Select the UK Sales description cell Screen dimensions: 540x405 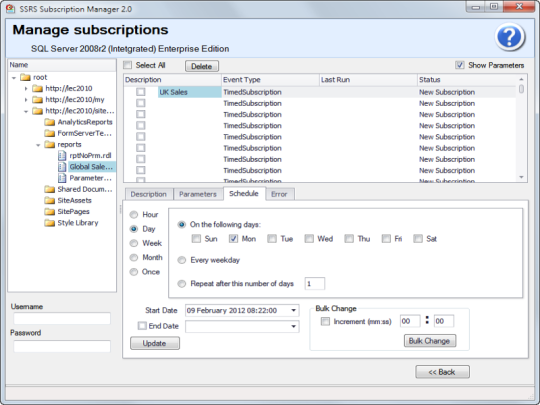189,92
